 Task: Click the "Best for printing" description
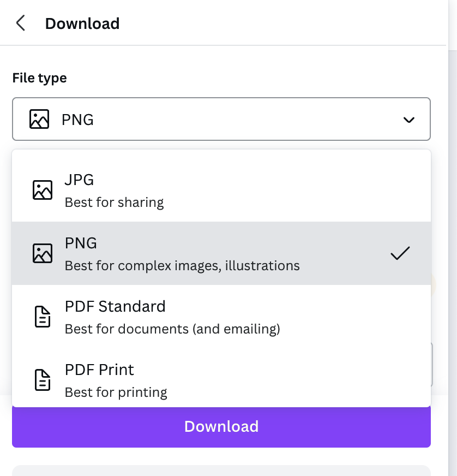116,392
